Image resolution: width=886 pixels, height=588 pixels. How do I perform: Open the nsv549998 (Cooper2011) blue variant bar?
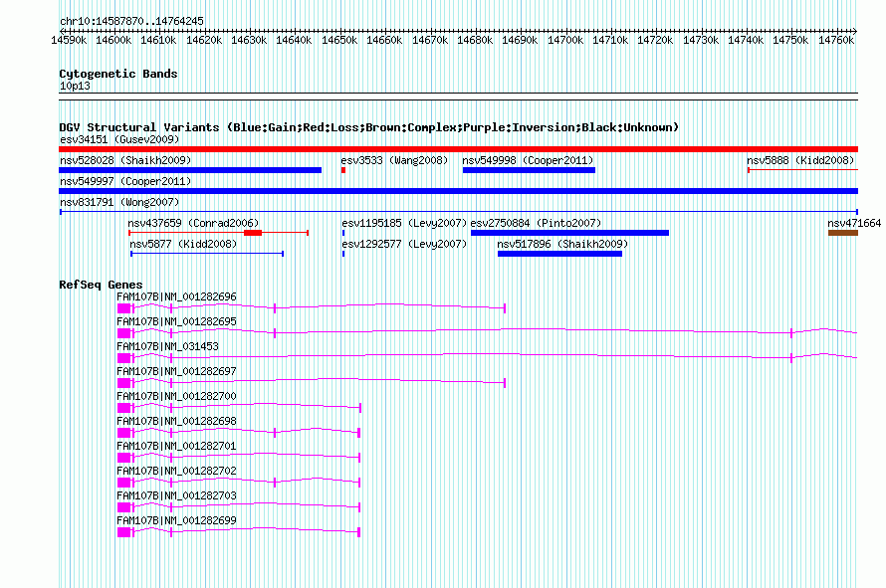pyautogui.click(x=529, y=170)
